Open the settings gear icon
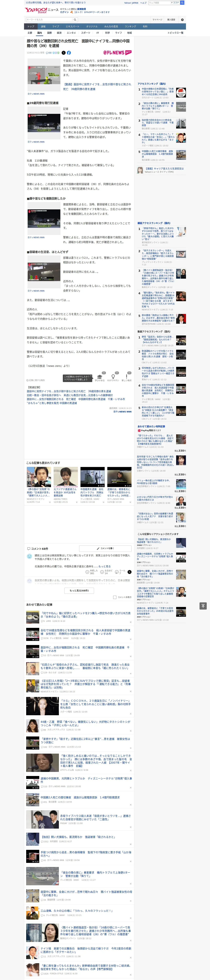 click(182, 19)
